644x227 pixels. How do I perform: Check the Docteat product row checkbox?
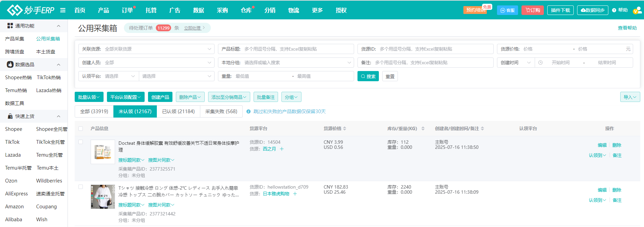pyautogui.click(x=81, y=142)
